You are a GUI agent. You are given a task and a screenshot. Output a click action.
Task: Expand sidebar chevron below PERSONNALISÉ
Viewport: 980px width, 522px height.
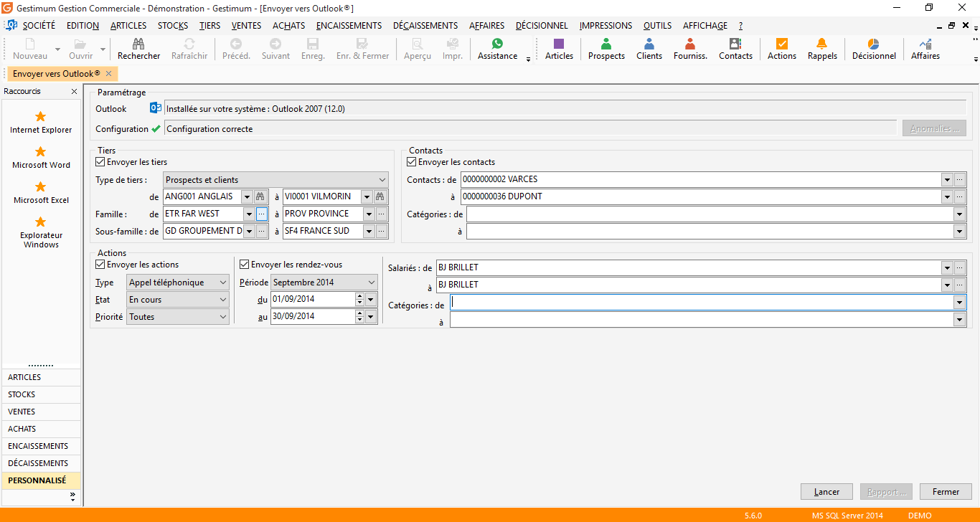point(72,495)
